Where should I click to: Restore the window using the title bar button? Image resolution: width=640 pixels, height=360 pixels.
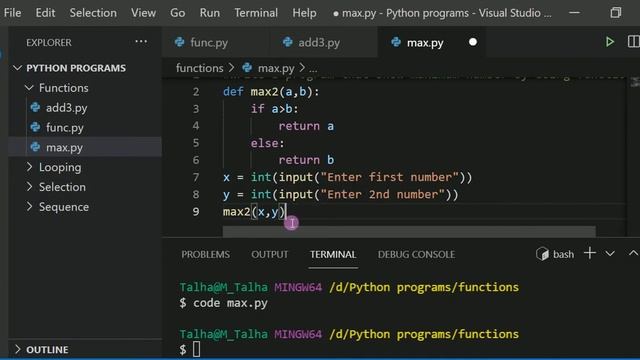coord(616,13)
